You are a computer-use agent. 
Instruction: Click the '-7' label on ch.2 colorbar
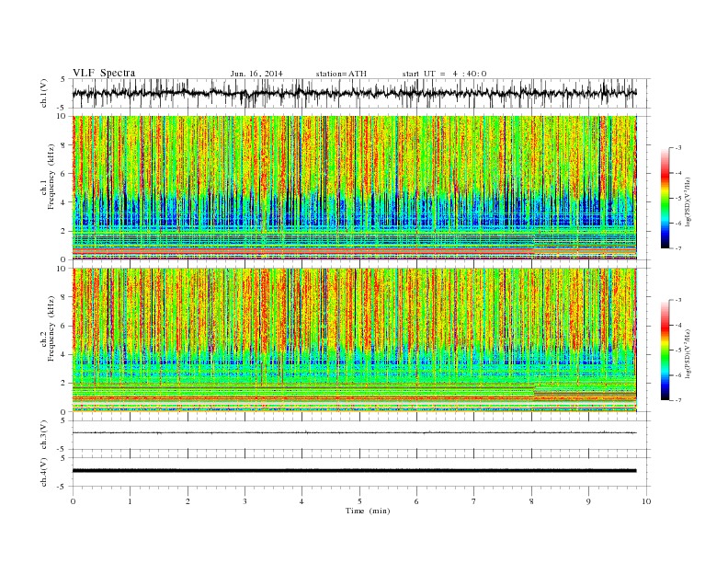[x=678, y=400]
